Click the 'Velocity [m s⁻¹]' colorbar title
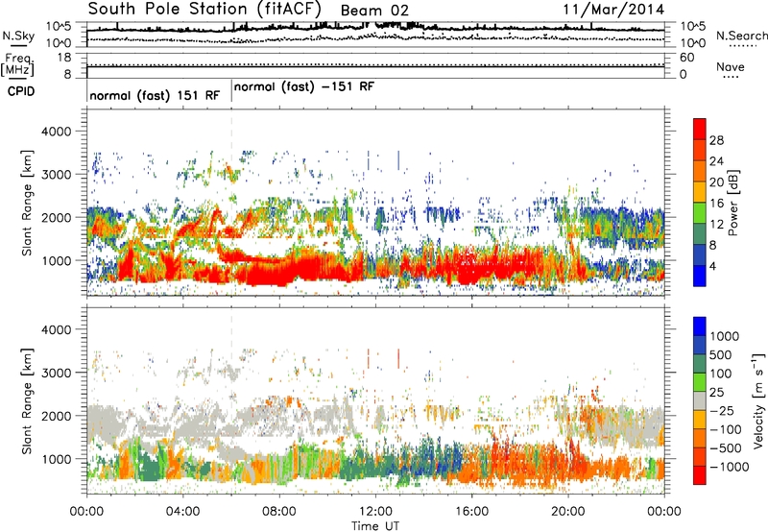The height and width of the screenshot is (532, 768). [x=758, y=400]
